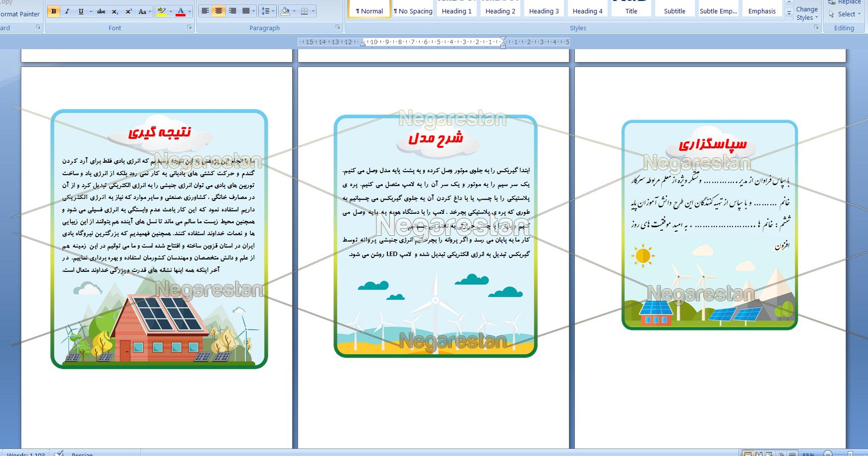
Task: Click the right indent marker on ruler
Action: [x=503, y=45]
